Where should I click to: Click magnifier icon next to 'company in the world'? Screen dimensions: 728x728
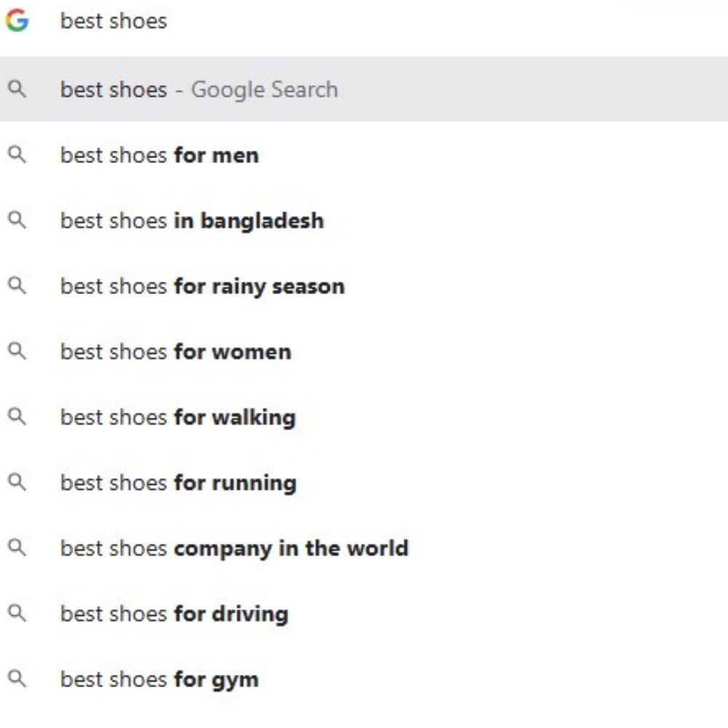17,548
